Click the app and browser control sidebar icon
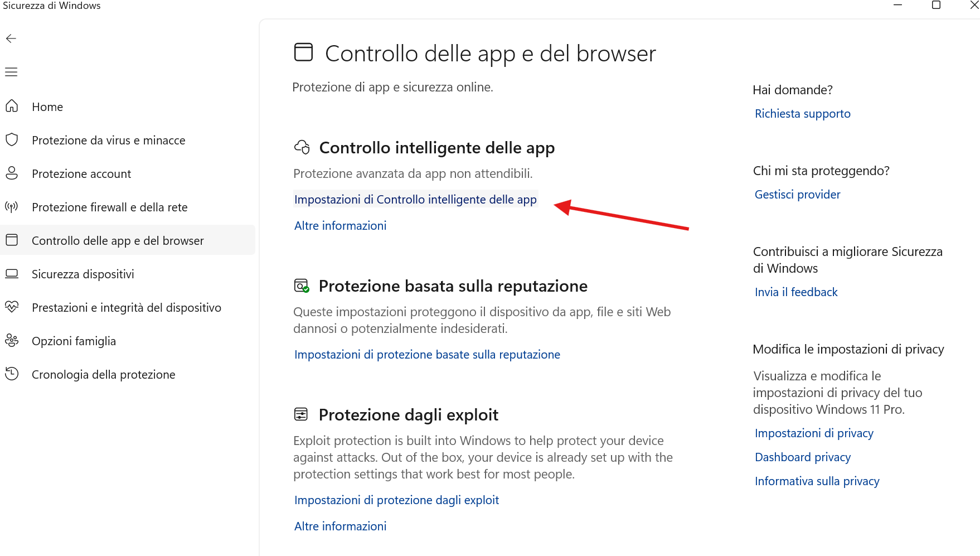 pyautogui.click(x=12, y=240)
